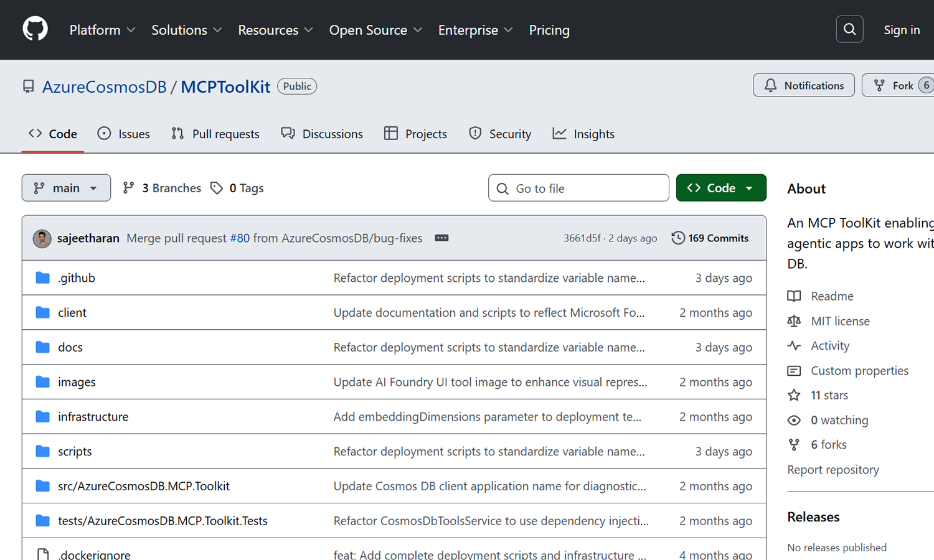The height and width of the screenshot is (560, 934).
Task: Click the GitHub logo icon
Action: tap(35, 29)
